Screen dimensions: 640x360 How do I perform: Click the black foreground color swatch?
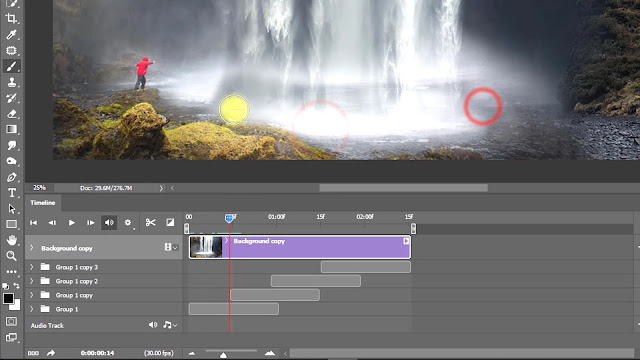point(7,298)
